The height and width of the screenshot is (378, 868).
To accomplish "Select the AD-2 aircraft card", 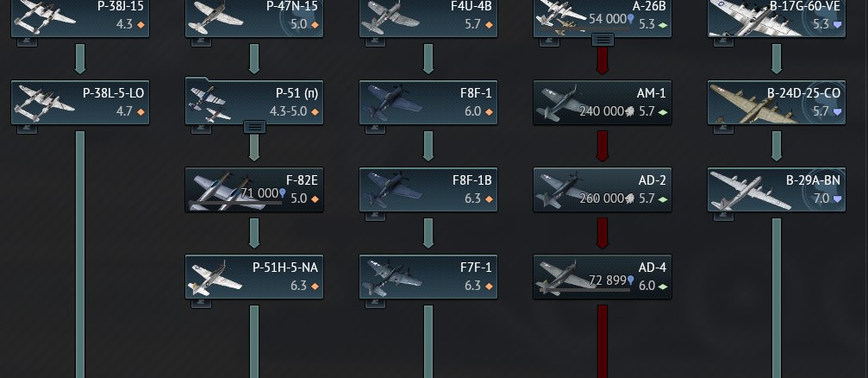I will (603, 190).
